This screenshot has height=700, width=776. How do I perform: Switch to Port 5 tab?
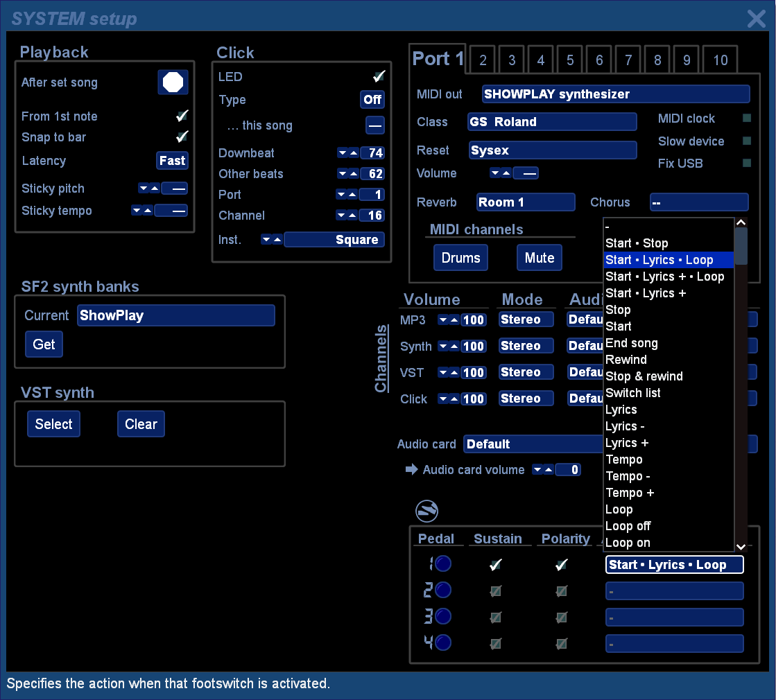pos(570,60)
